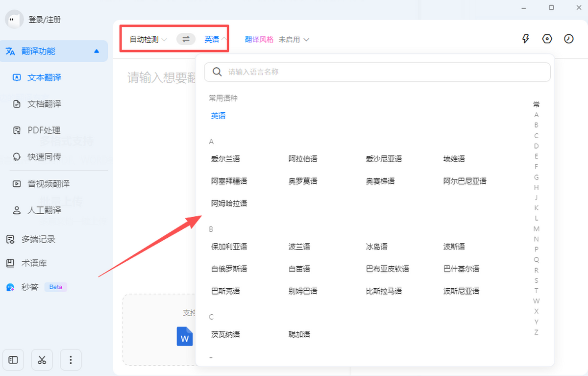Screen dimensions: 588x376
Task: Open 文本翻译 in the sidebar
Action: [x=44, y=77]
